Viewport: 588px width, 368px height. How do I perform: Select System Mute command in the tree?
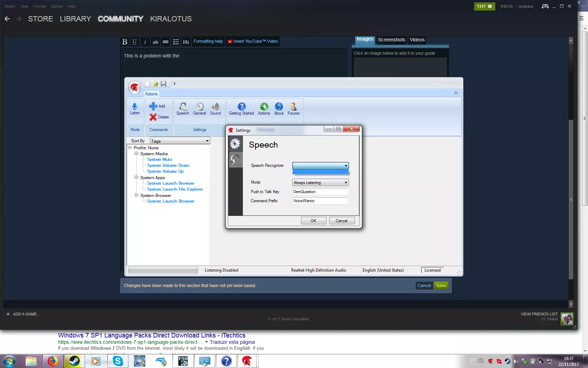pos(160,159)
